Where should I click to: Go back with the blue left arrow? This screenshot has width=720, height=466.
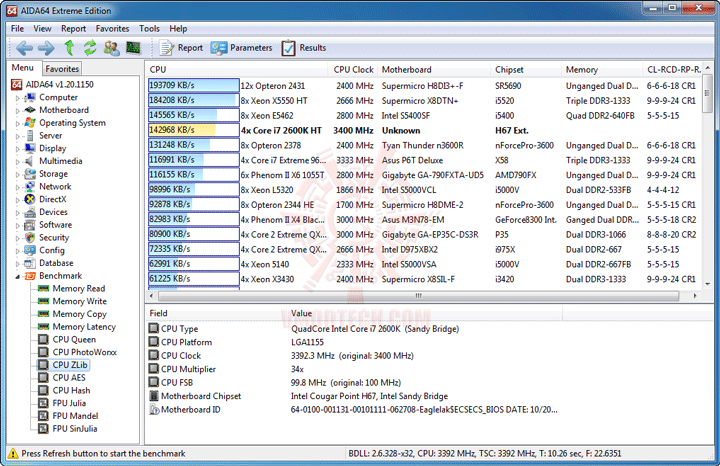[24, 48]
